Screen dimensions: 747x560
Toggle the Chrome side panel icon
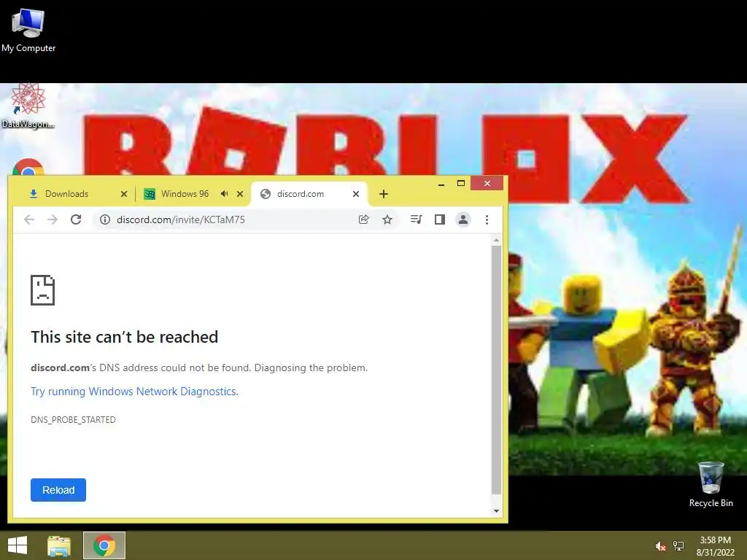440,219
